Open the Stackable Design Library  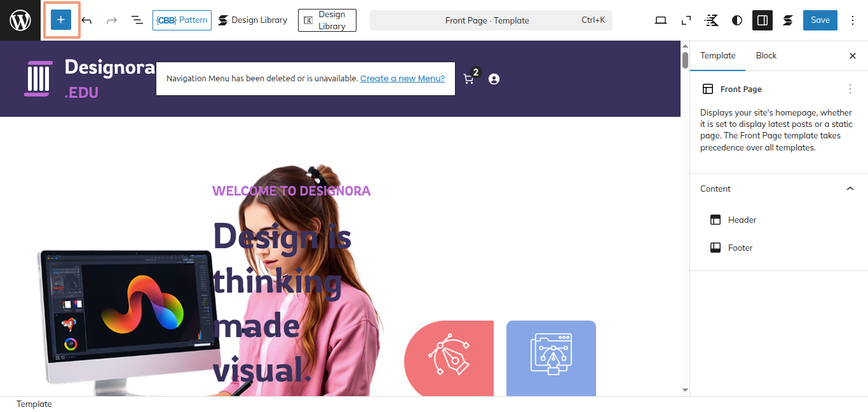tap(253, 20)
